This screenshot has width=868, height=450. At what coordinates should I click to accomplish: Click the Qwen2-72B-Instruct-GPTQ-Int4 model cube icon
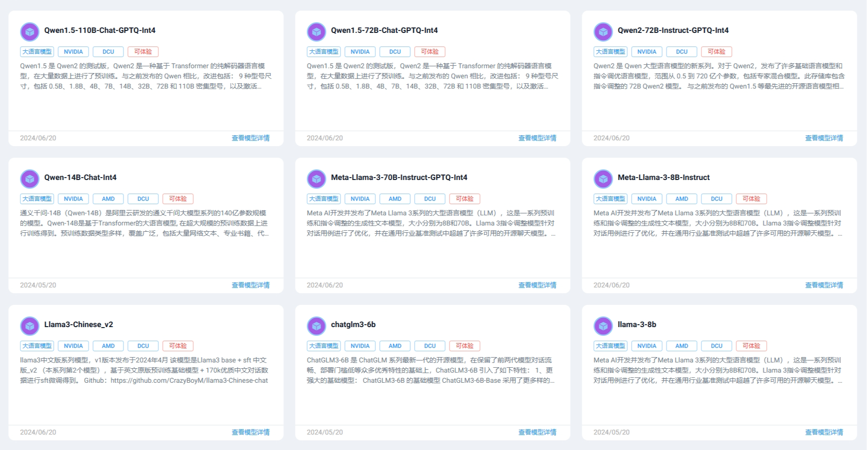(x=603, y=32)
